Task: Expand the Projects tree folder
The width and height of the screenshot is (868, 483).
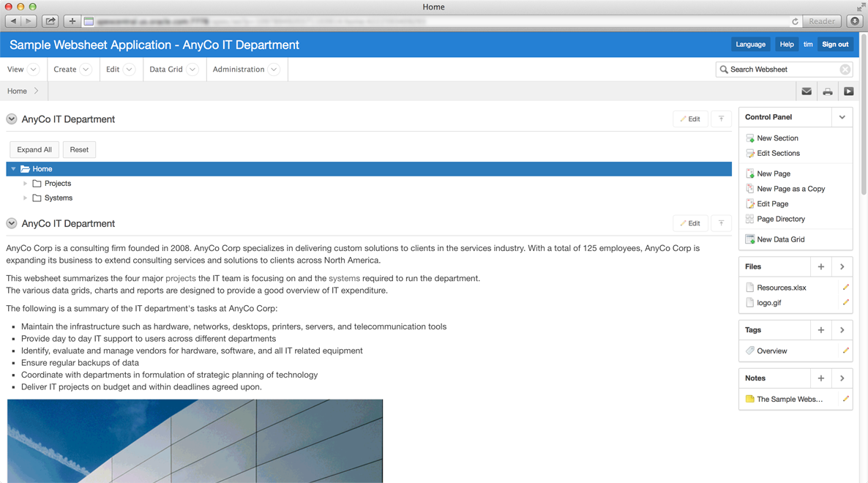Action: pos(25,184)
